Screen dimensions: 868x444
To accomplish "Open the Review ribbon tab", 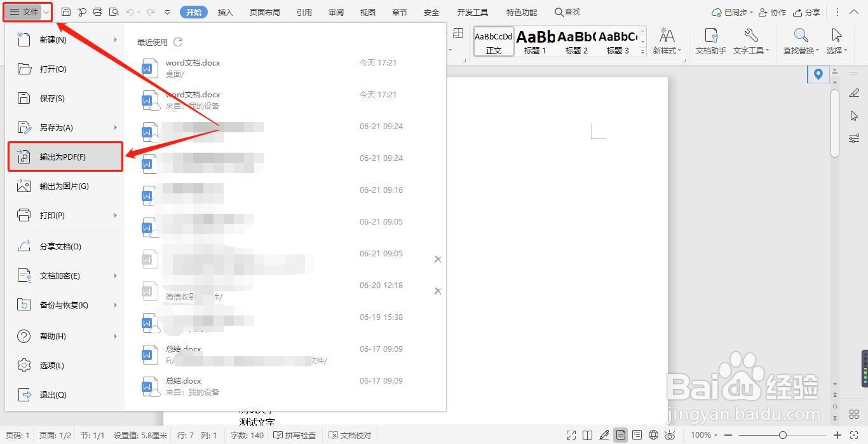I will [x=336, y=11].
